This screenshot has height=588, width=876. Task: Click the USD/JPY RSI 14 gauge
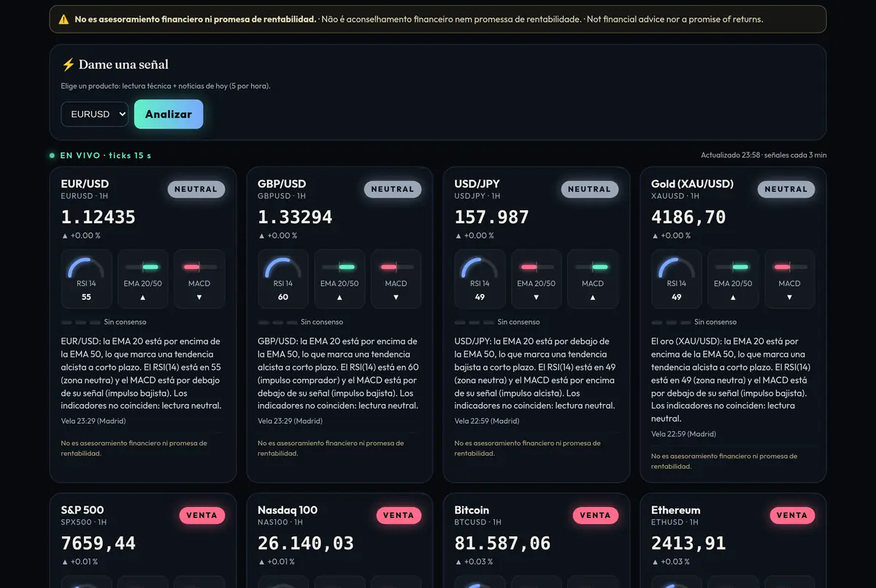480,278
